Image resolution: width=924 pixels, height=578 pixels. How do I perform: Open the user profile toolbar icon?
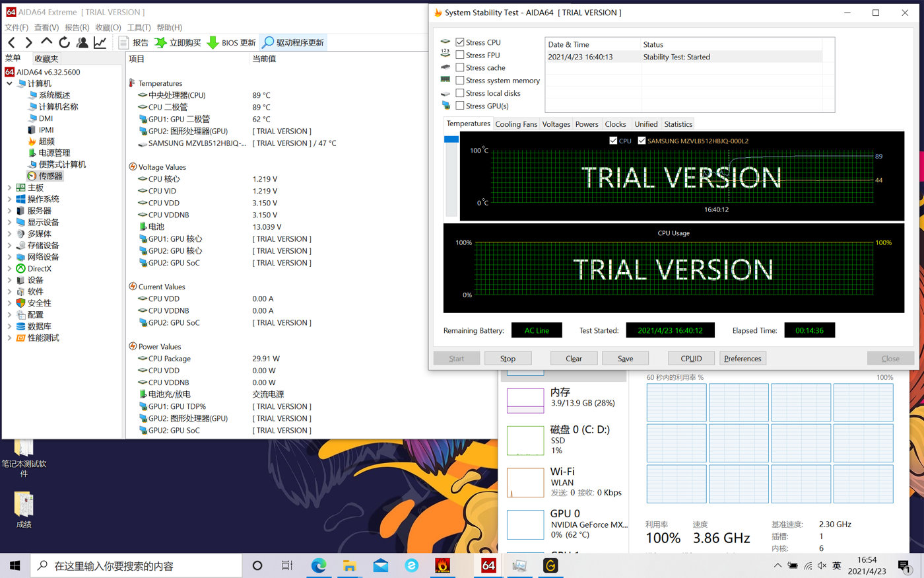(x=82, y=43)
